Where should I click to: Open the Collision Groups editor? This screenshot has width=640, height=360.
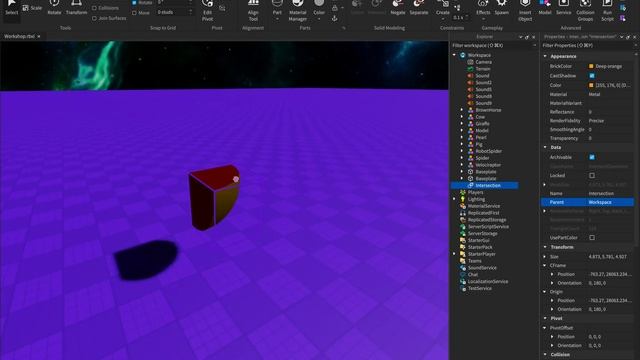click(x=585, y=11)
